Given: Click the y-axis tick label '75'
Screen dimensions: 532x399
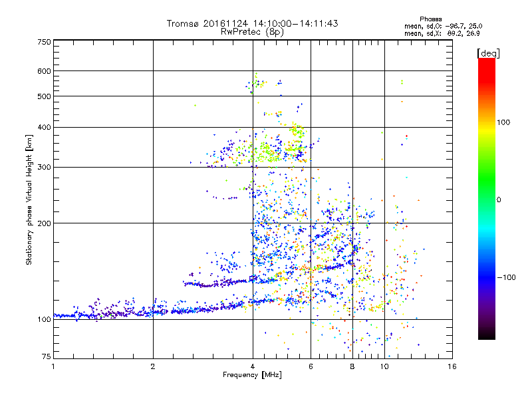Looking at the screenshot, I should pyautogui.click(x=47, y=356).
